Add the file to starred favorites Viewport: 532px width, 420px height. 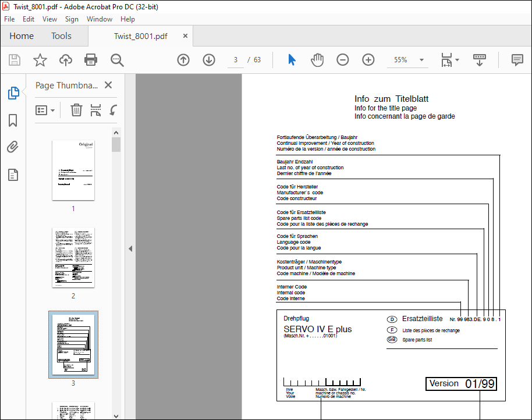[x=40, y=60]
